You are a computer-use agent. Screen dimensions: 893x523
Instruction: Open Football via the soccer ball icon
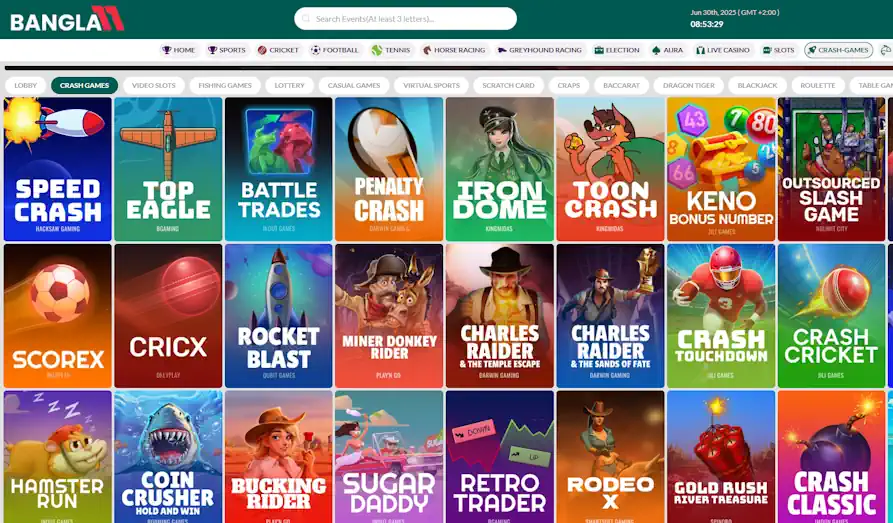click(316, 50)
